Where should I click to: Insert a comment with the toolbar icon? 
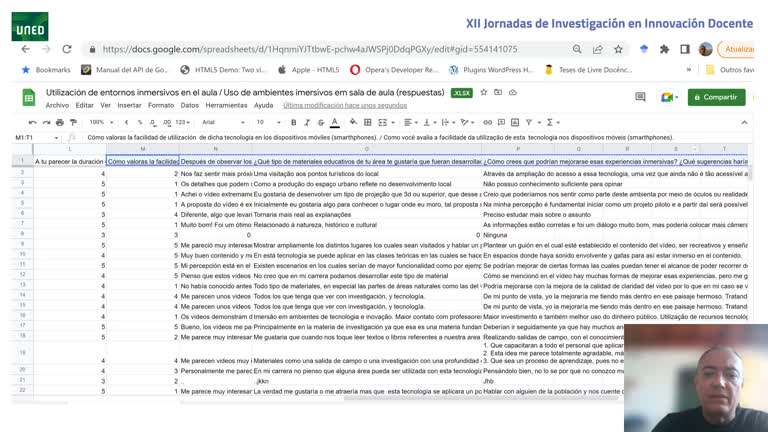tap(501, 122)
